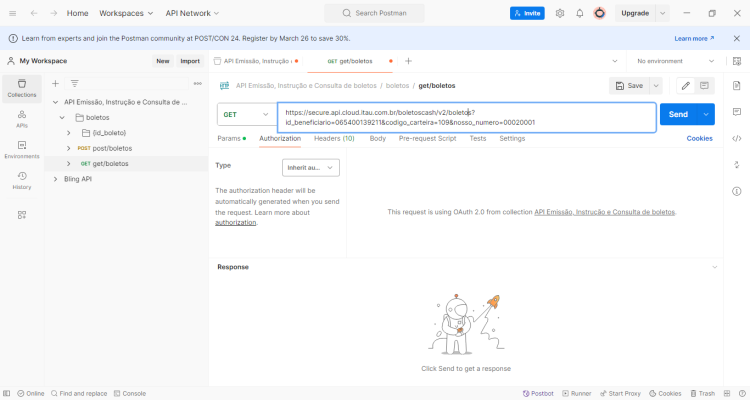750x400 pixels.
Task: Open the request Settings tab
Action: pos(512,138)
